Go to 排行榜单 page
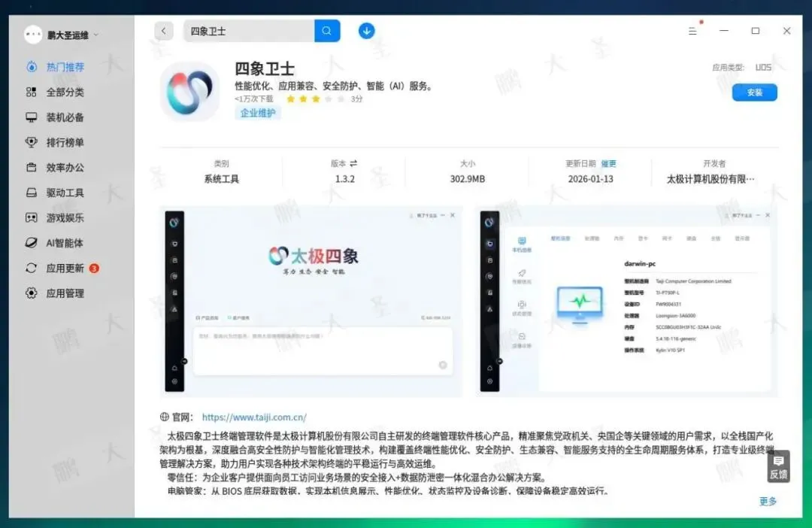812x528 pixels. pos(65,142)
